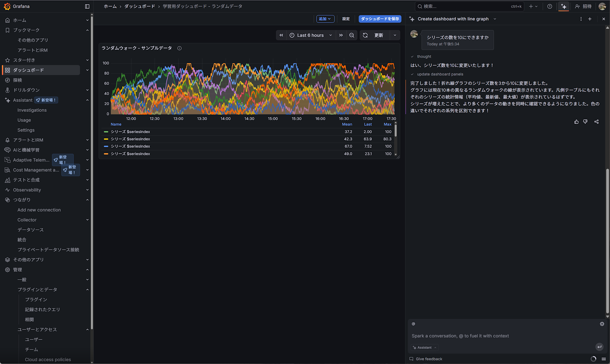Open context settings gear in chat input
610x364 pixels.
coord(602,324)
